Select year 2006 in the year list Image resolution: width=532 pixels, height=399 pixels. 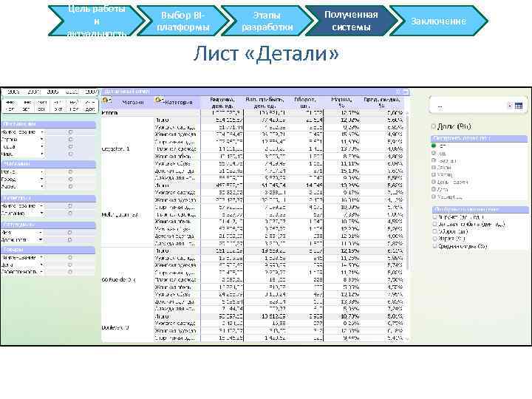72,92
